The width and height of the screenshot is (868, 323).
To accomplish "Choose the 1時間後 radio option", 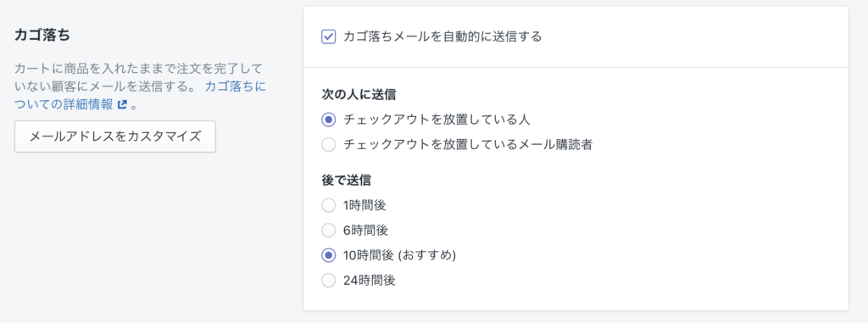I will click(x=329, y=205).
